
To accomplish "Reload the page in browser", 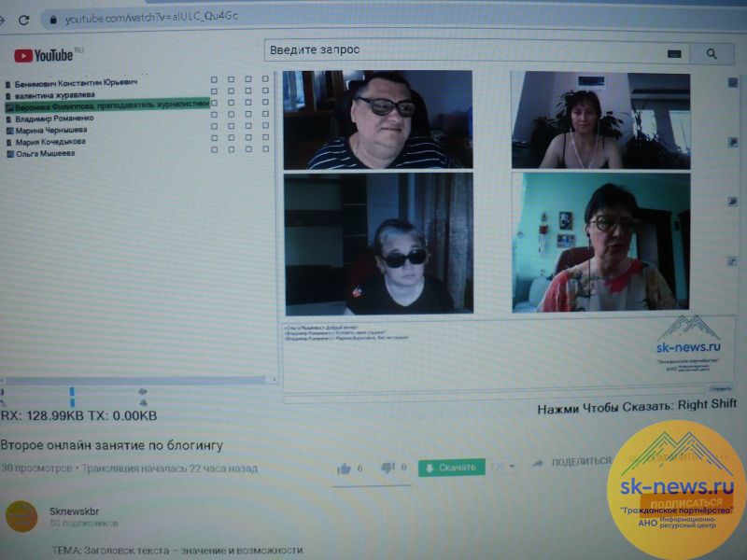I will coord(23,20).
